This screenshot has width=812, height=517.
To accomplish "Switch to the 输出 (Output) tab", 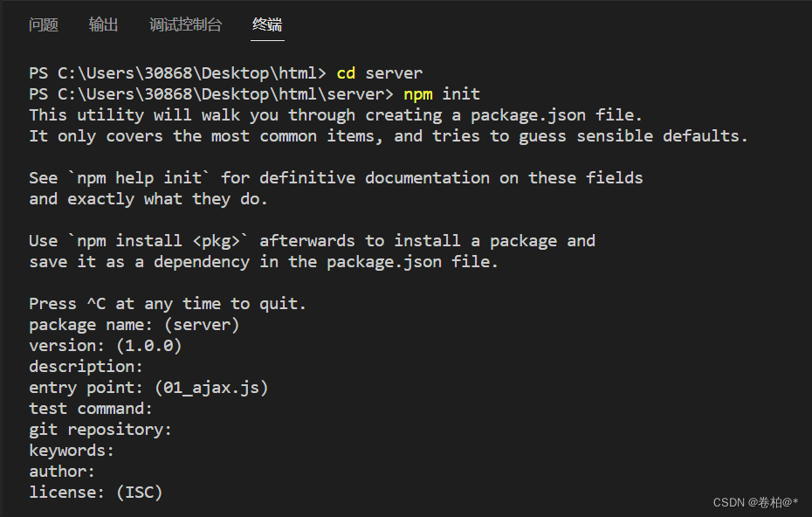I will pos(104,24).
